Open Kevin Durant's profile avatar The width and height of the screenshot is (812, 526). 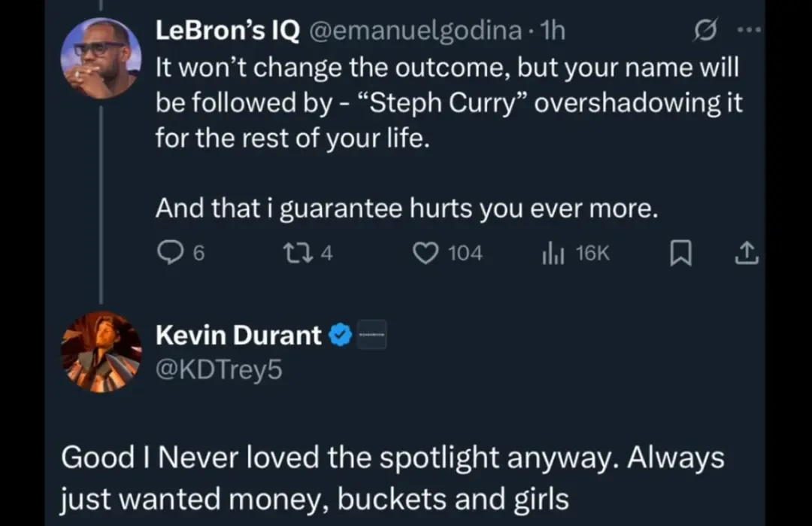tap(101, 352)
